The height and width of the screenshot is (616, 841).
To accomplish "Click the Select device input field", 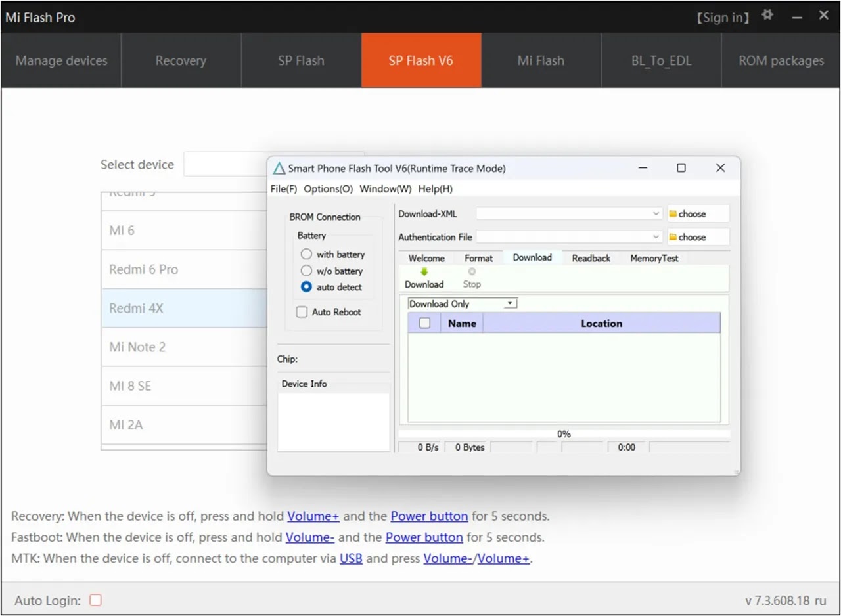I will click(225, 164).
